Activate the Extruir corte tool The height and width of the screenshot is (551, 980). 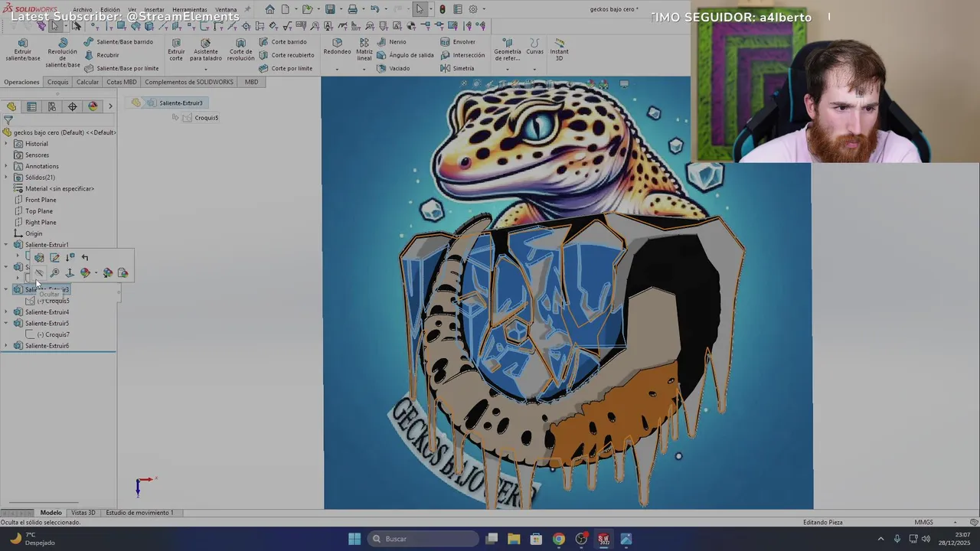pyautogui.click(x=176, y=51)
